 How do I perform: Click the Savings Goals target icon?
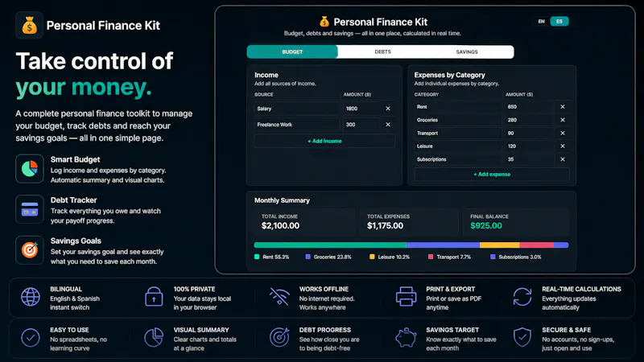[x=30, y=250]
